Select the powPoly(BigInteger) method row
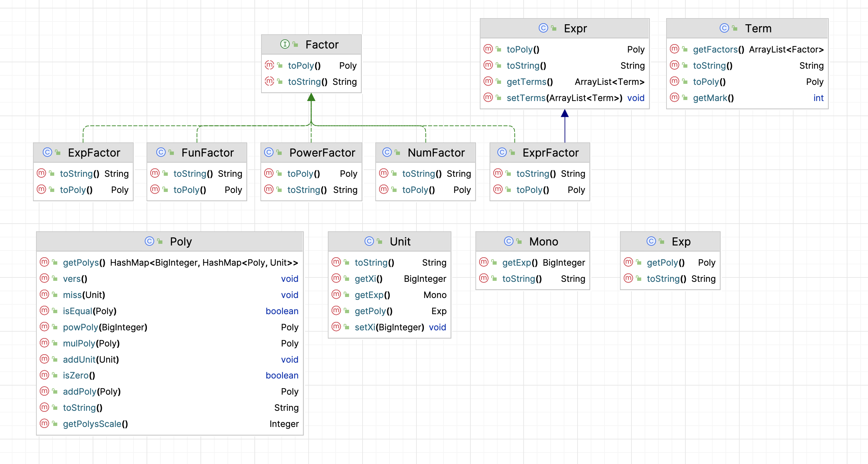This screenshot has height=464, width=868. [169, 327]
